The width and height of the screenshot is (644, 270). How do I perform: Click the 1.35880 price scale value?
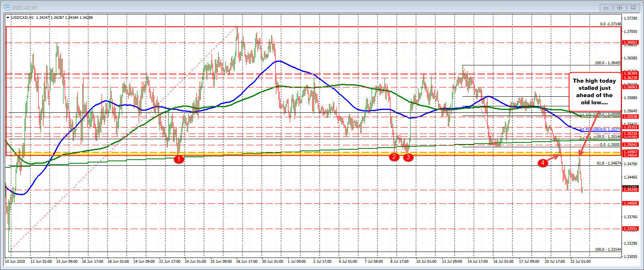click(x=631, y=98)
